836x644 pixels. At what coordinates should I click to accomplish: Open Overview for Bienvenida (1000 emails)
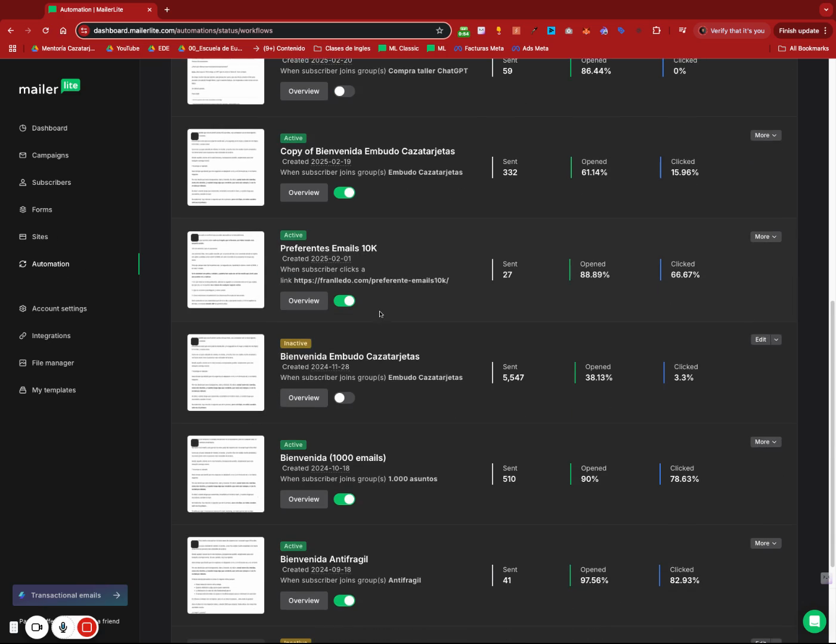click(x=304, y=499)
